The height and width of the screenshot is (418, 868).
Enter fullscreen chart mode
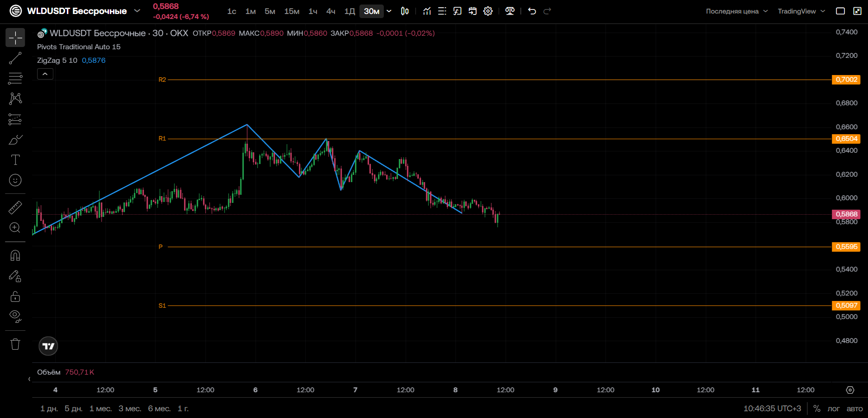(857, 11)
